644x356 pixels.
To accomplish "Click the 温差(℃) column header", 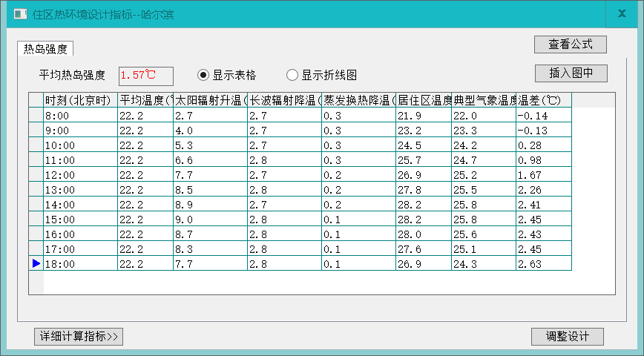I will point(543,100).
